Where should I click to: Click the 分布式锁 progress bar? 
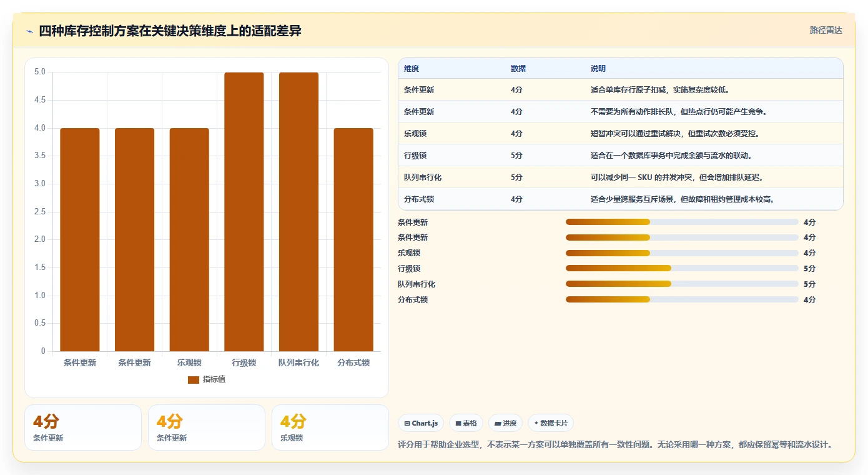(682, 299)
